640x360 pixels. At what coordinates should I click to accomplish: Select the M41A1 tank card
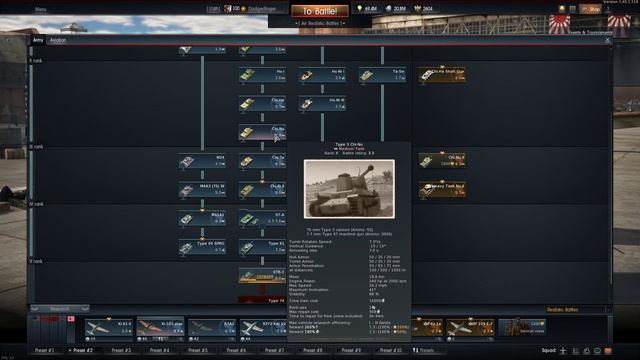coord(202,218)
